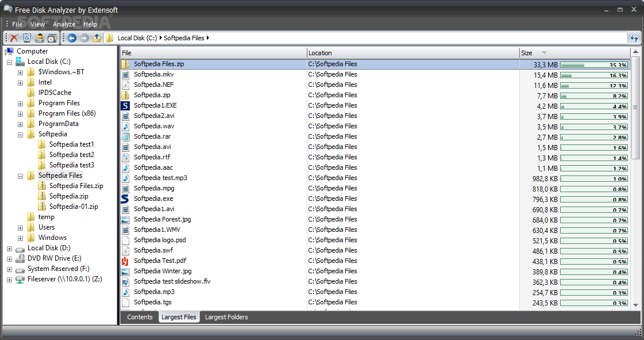Click the 982,8 KB size value

point(545,179)
